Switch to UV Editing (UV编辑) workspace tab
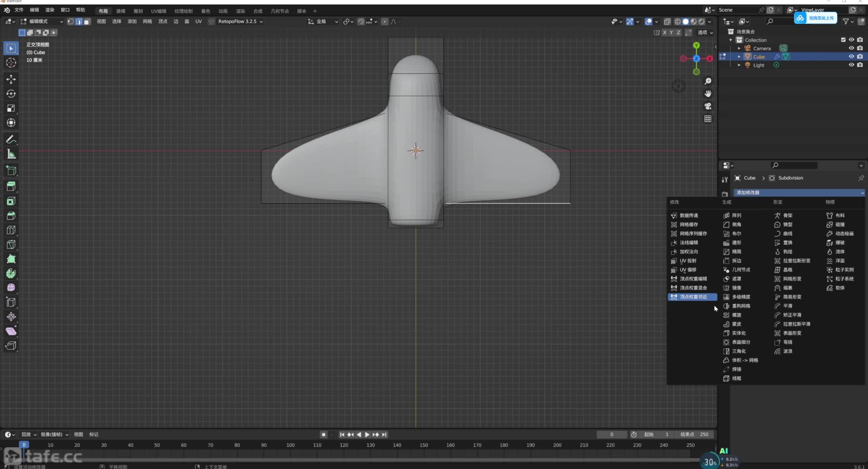Screen dimensions: 868x469 click(x=159, y=11)
